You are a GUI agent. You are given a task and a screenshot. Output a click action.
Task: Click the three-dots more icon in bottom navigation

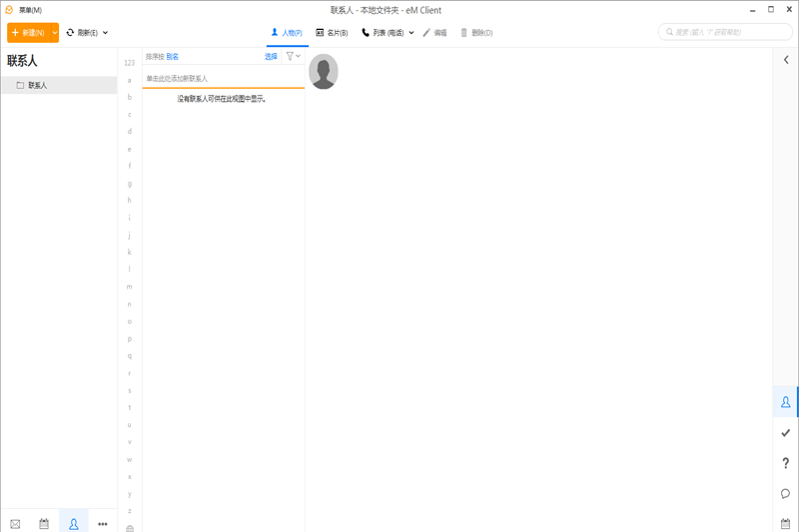coord(102,524)
